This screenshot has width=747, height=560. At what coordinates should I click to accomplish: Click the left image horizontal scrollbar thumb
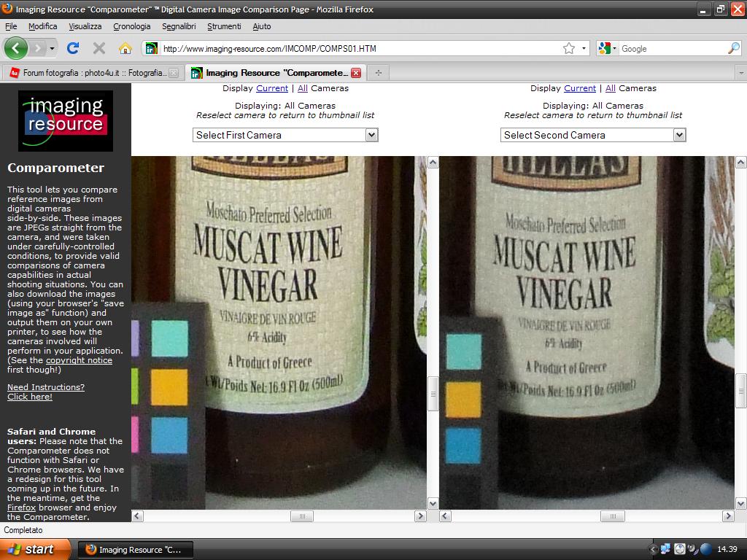click(302, 516)
